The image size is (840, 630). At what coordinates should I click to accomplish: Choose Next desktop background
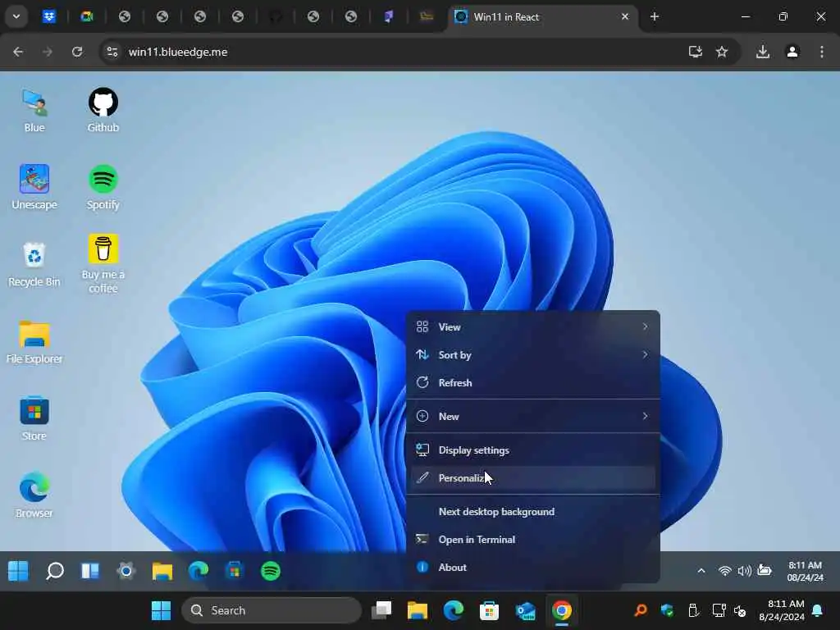tap(533, 512)
